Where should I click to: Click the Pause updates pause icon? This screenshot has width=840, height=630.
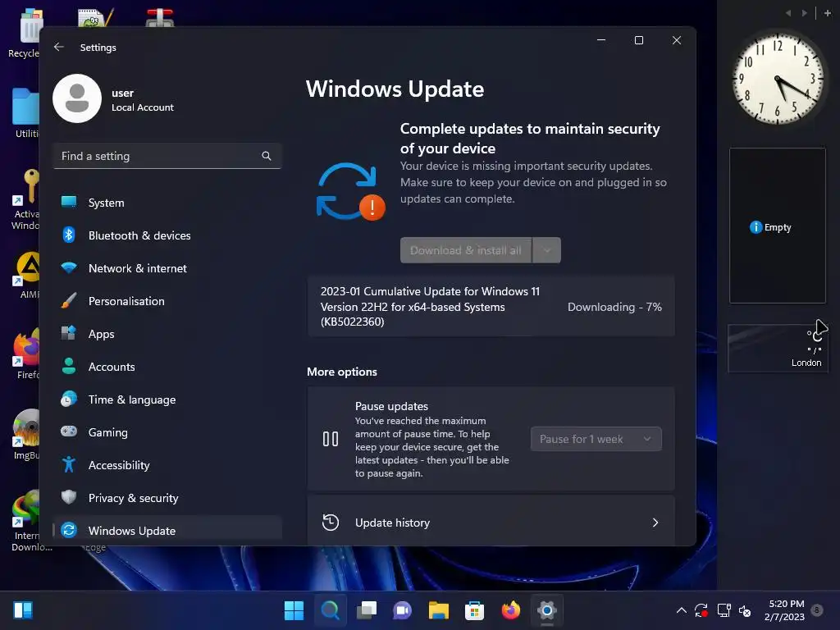331,439
